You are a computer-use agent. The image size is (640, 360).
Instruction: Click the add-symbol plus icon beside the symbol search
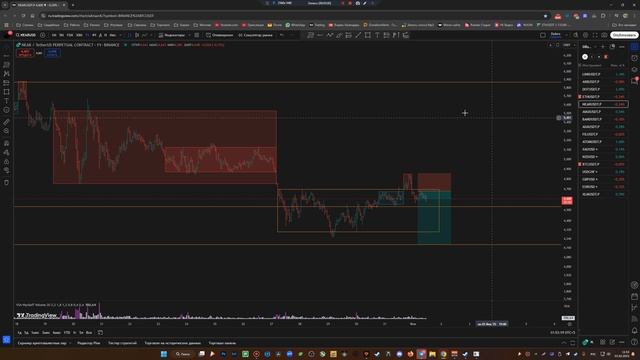tap(42, 35)
